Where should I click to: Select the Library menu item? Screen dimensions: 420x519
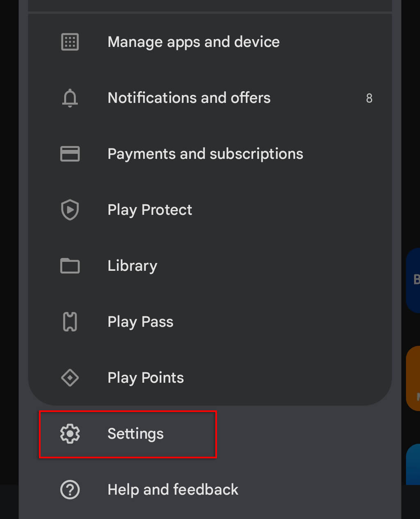point(132,266)
